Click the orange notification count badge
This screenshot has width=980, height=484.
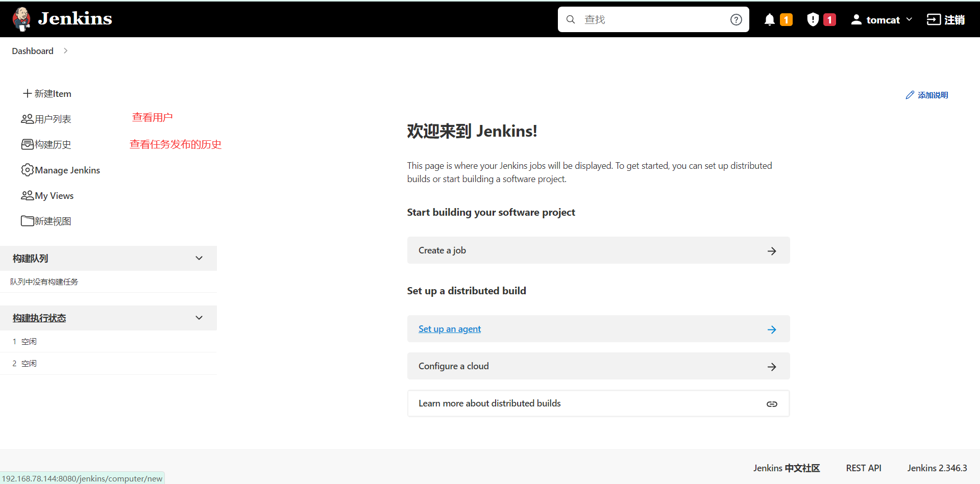786,19
